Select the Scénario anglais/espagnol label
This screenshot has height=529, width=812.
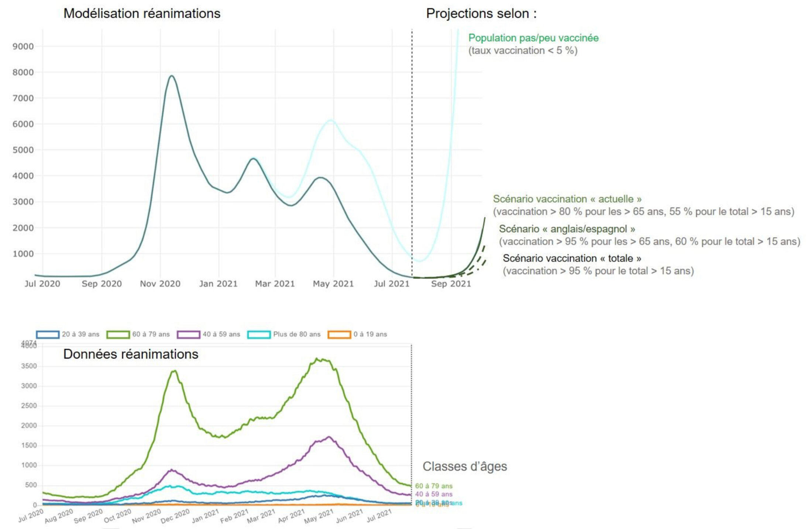click(567, 229)
